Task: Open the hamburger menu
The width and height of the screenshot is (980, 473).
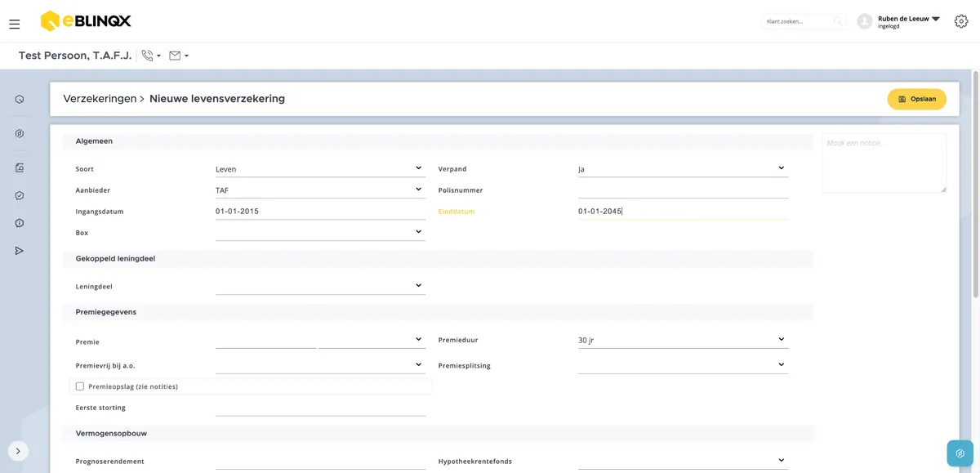Action: pyautogui.click(x=15, y=25)
